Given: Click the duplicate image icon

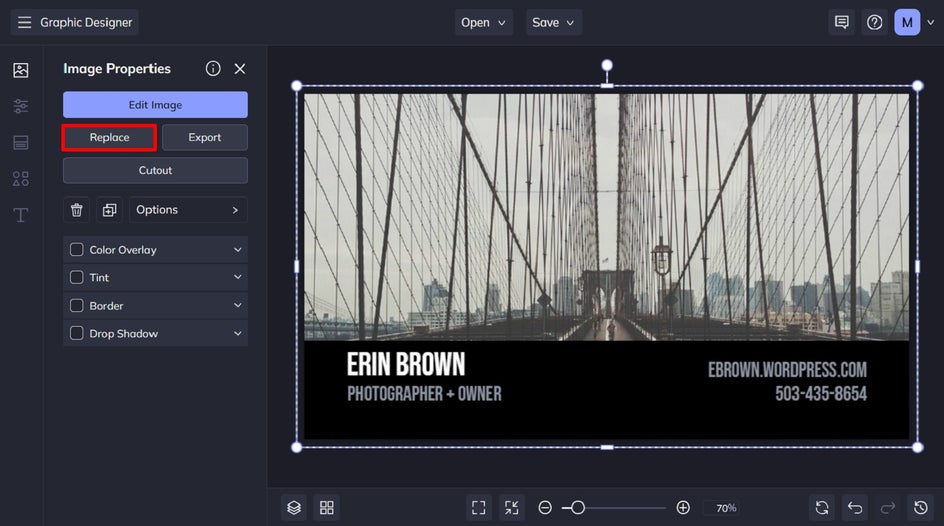Looking at the screenshot, I should pyautogui.click(x=109, y=210).
